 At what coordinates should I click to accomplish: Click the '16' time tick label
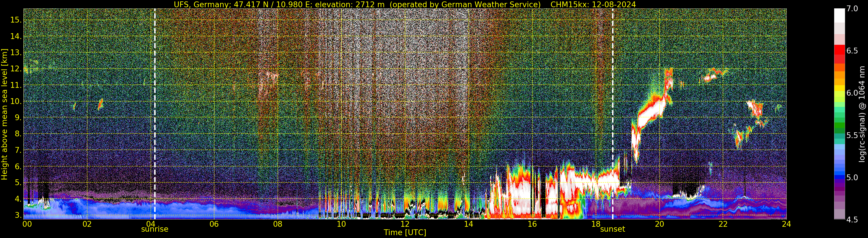tap(532, 224)
